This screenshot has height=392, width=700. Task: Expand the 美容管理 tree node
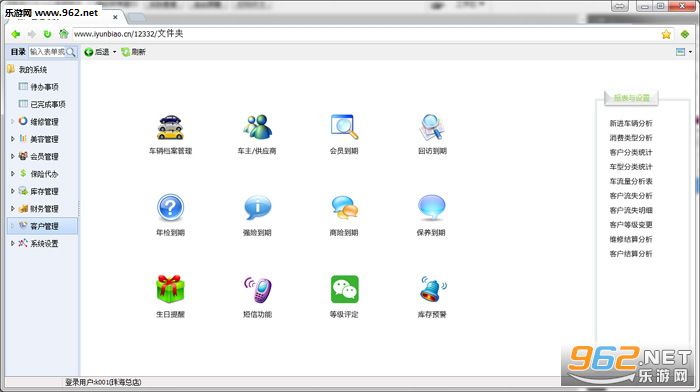click(12, 139)
